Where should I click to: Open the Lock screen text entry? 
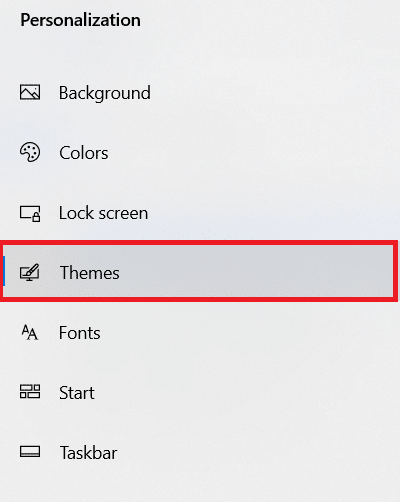[x=103, y=213]
